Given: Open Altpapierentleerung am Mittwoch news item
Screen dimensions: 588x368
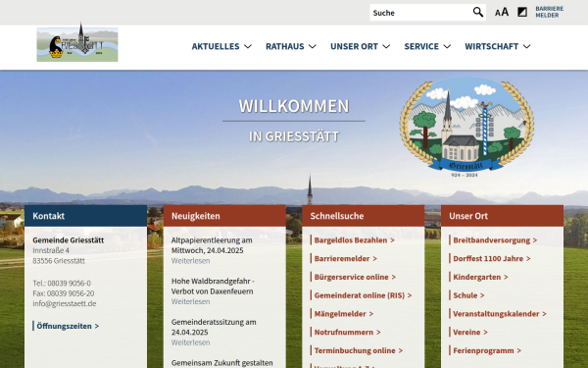Looking at the screenshot, I should 212,245.
